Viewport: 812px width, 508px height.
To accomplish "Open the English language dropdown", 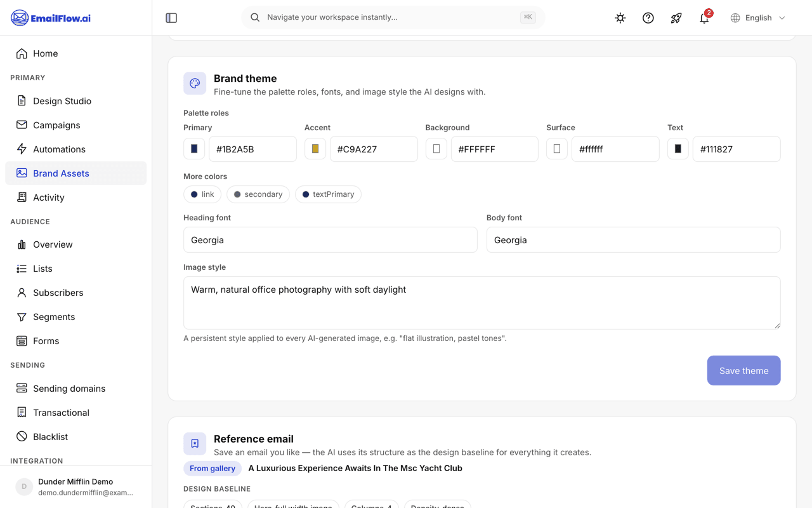I will (x=758, y=18).
